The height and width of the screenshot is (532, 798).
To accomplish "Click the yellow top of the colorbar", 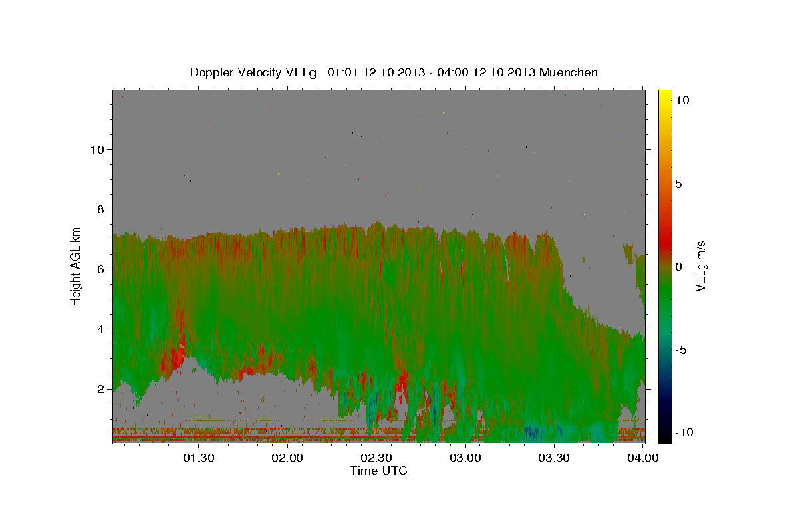I will [x=664, y=96].
